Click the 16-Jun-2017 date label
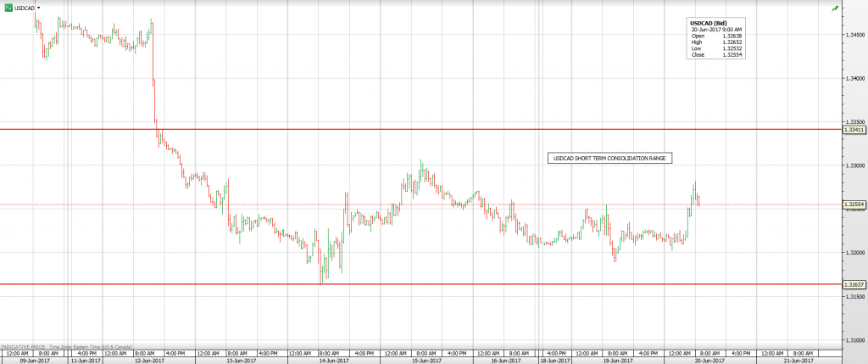The height and width of the screenshot is (364, 868). [508, 360]
